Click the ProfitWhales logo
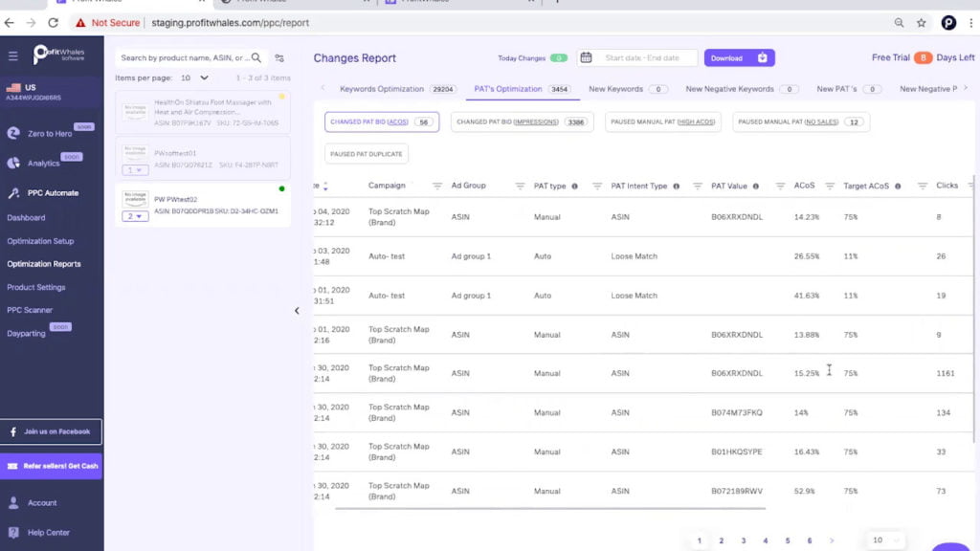The height and width of the screenshot is (551, 980). coord(58,55)
